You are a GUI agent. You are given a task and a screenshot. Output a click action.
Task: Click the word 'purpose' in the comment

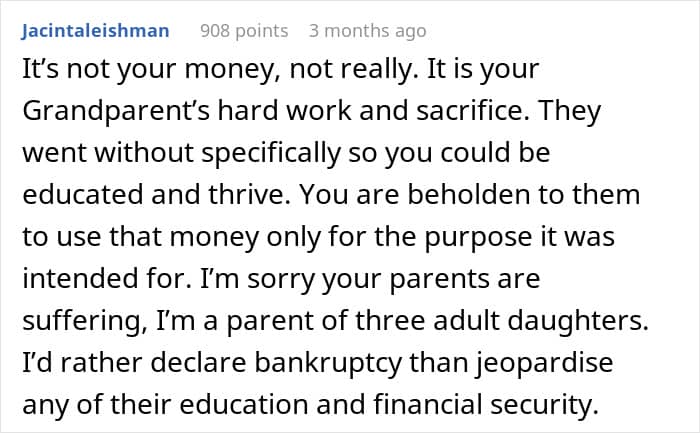[x=478, y=237]
